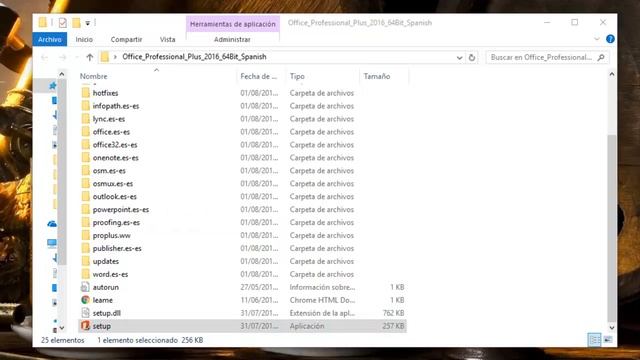Screen dimensions: 640x360
Task: Click the Aplicación type cell
Action: (307, 326)
